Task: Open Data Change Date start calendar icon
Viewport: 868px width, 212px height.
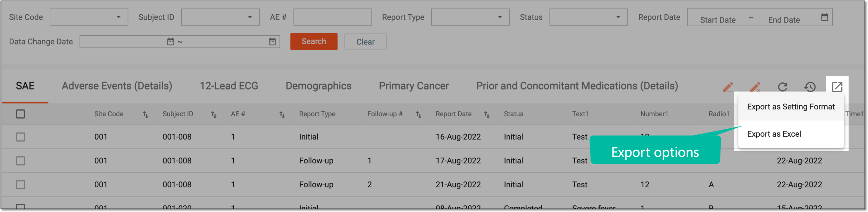Action: point(170,42)
